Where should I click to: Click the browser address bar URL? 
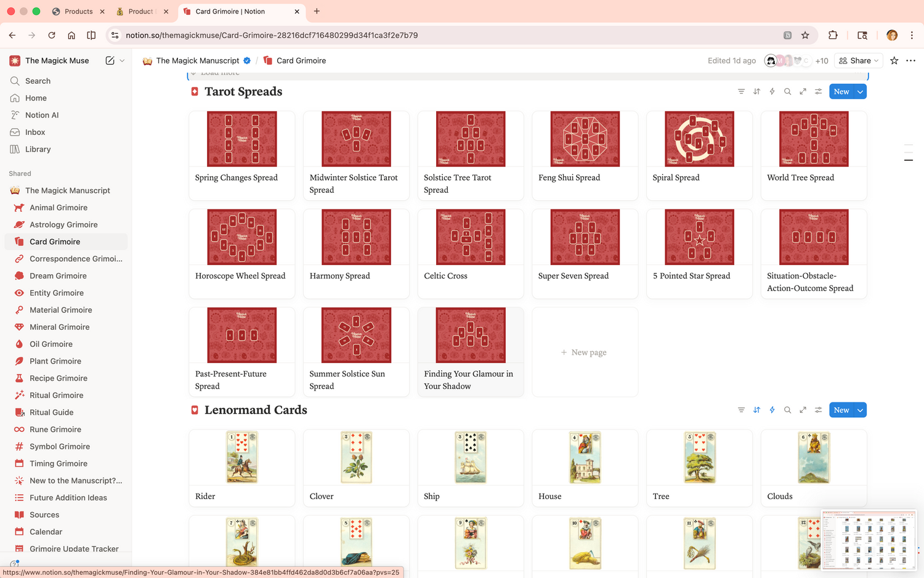(272, 35)
